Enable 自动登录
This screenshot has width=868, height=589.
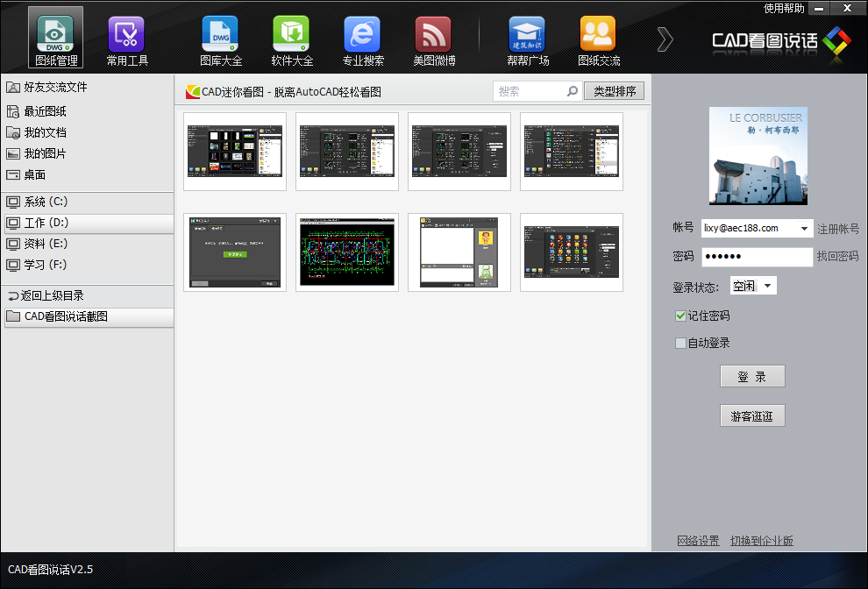click(680, 343)
